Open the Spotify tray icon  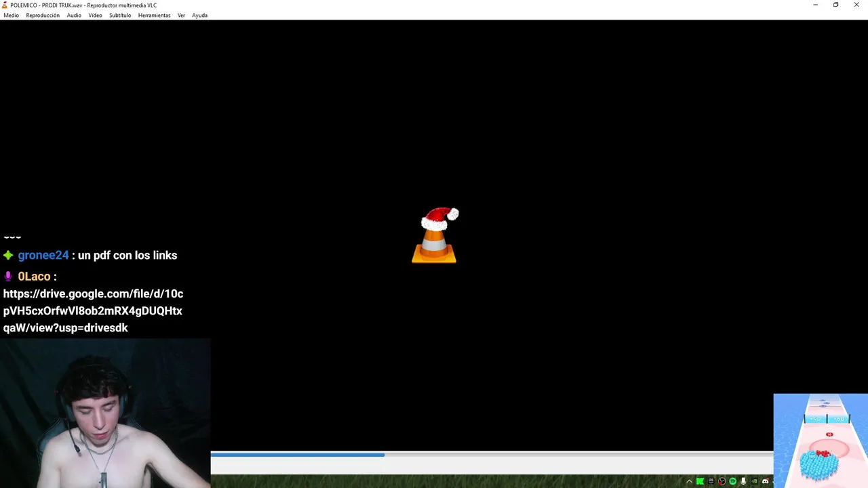tap(732, 481)
